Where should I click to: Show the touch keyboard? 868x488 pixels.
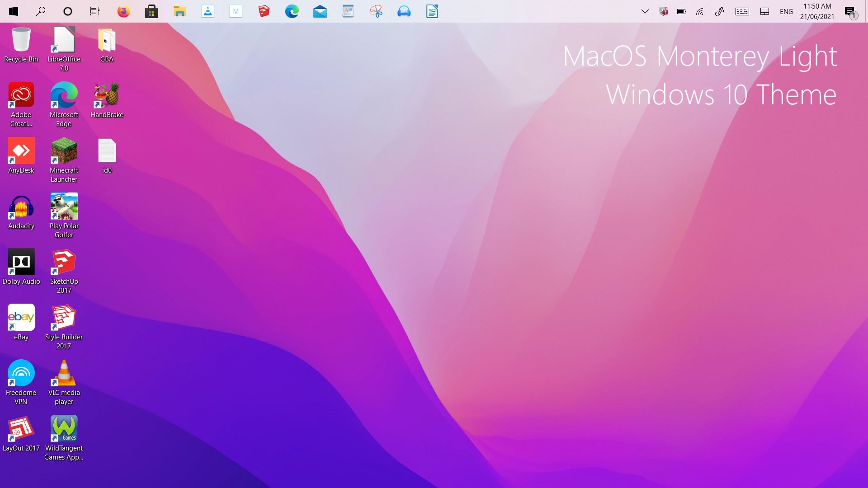click(x=742, y=12)
